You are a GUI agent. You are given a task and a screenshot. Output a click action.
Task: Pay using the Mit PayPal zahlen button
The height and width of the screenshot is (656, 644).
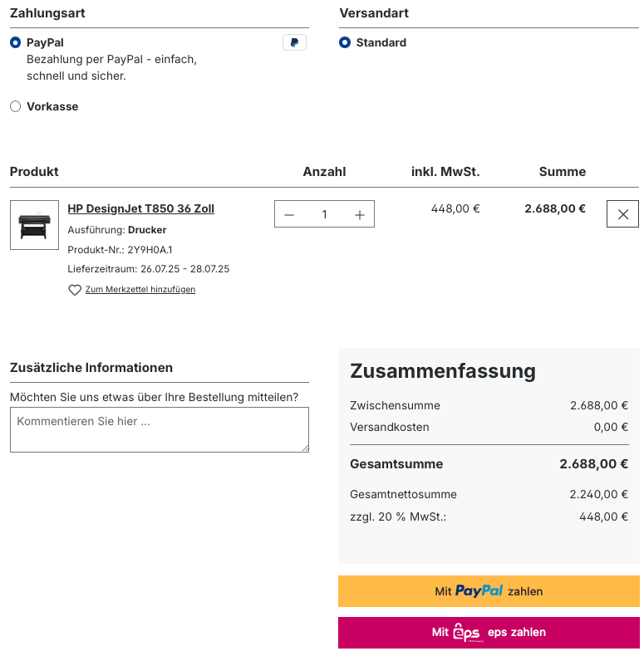tap(489, 591)
